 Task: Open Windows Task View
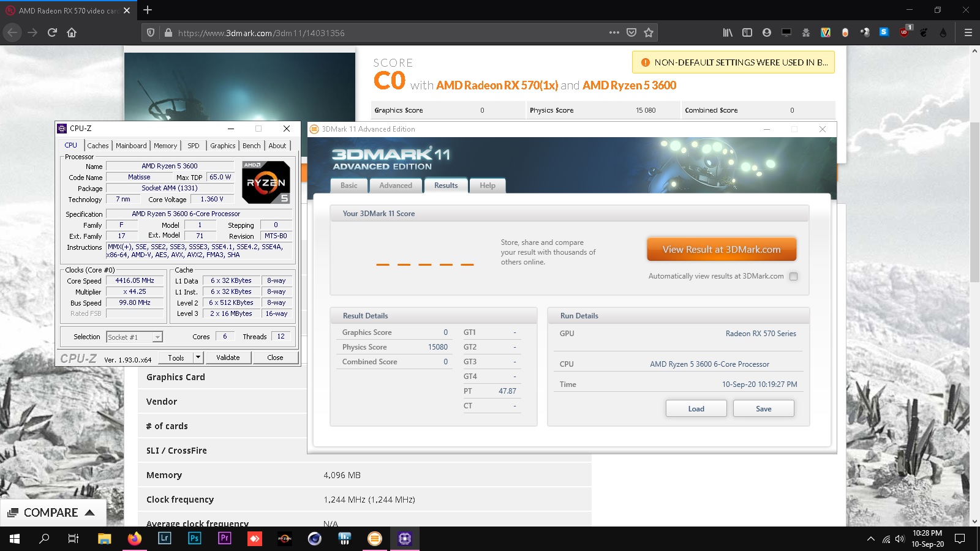pyautogui.click(x=73, y=539)
